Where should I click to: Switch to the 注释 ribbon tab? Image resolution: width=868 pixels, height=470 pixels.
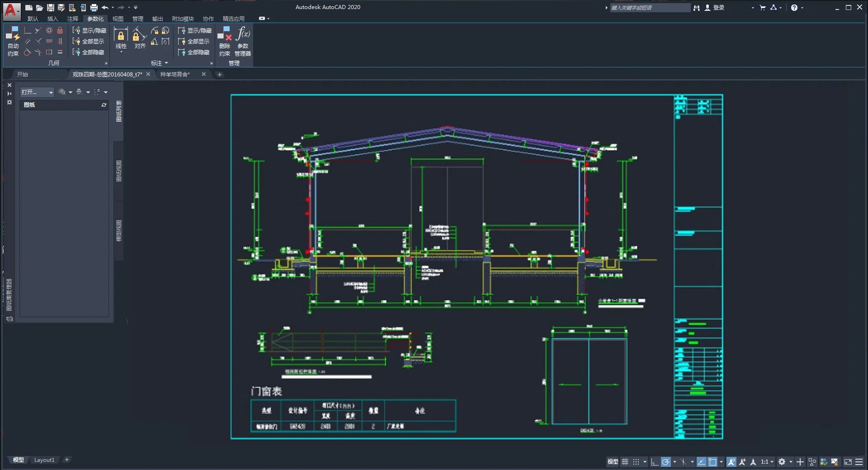[x=73, y=19]
